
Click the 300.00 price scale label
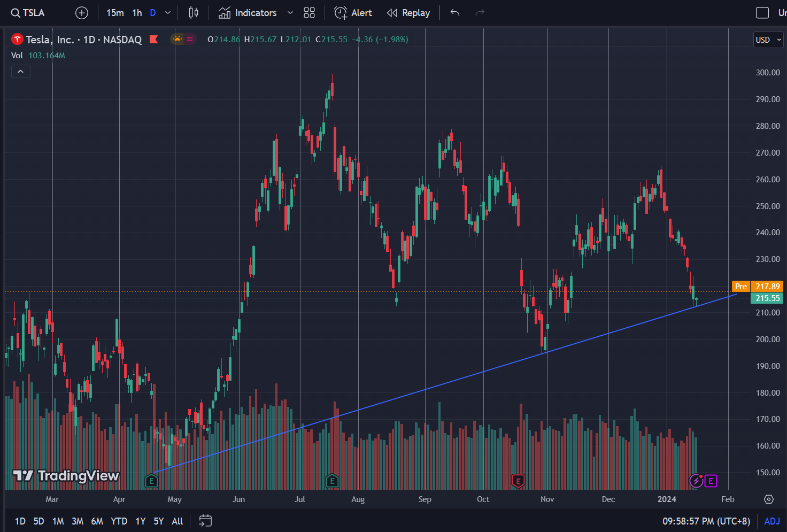pos(768,73)
